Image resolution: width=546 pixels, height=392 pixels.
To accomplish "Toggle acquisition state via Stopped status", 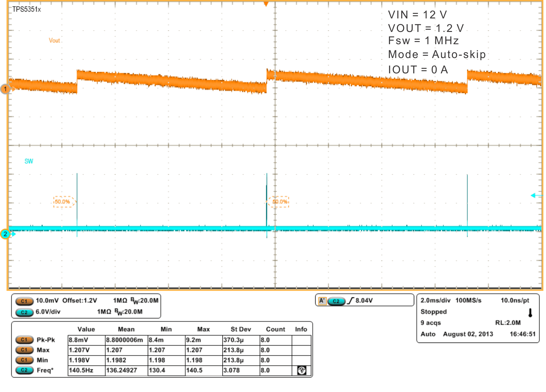I will pyautogui.click(x=434, y=312).
